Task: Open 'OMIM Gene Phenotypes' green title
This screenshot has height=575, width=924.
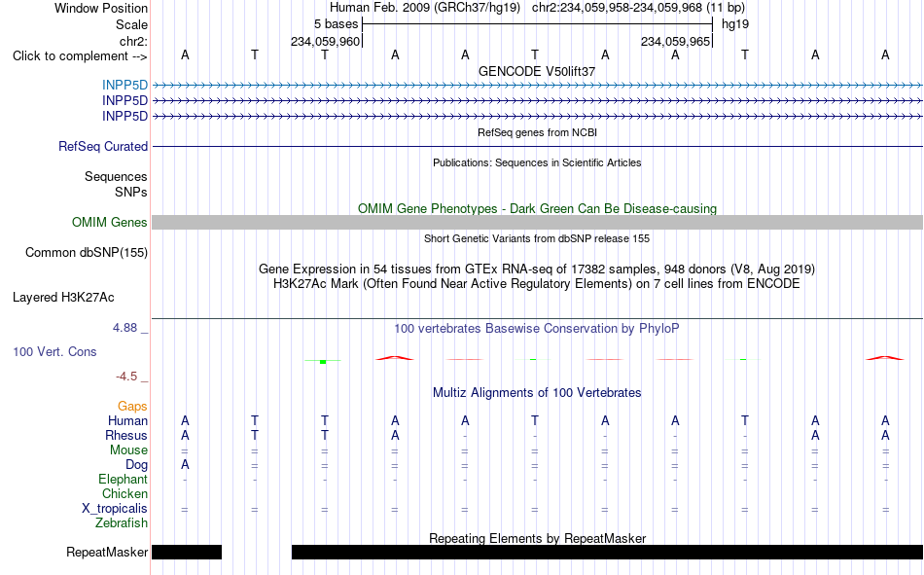Action: 537,209
